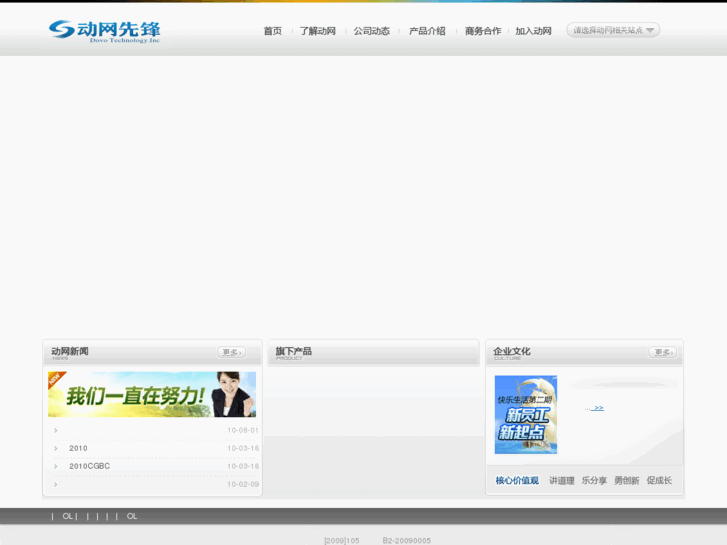727x545 pixels.
Task: Switch to the 乐分享 tab
Action: coord(594,481)
